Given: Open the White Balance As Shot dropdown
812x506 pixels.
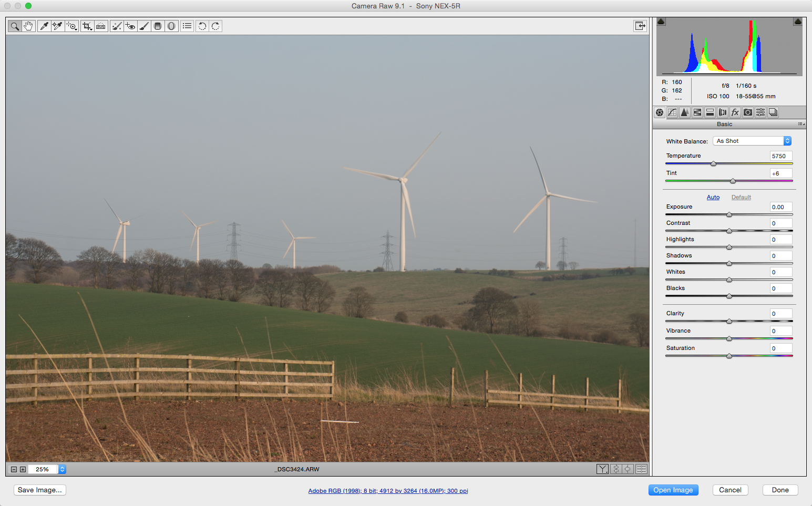Looking at the screenshot, I should coord(752,141).
